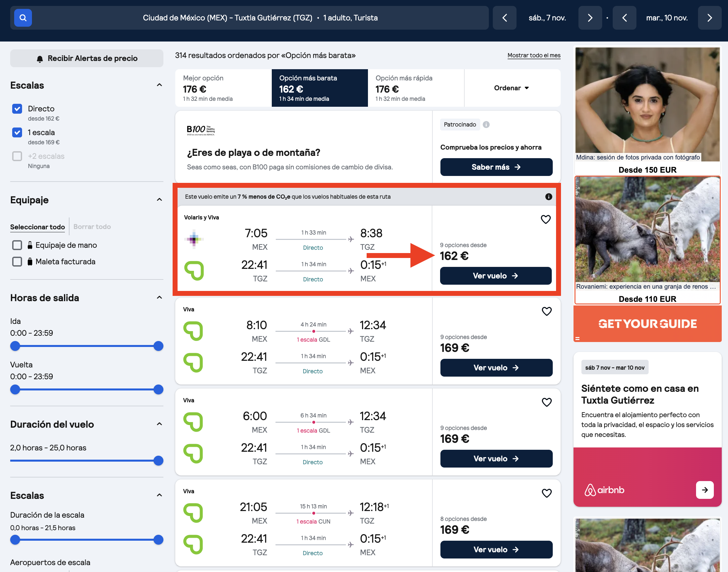
Task: Click the blue search magnifier icon
Action: tap(23, 18)
